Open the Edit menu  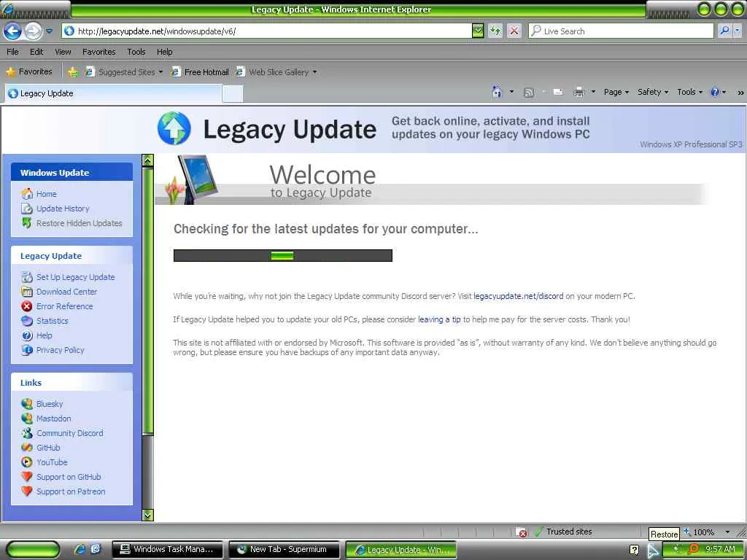(x=36, y=52)
